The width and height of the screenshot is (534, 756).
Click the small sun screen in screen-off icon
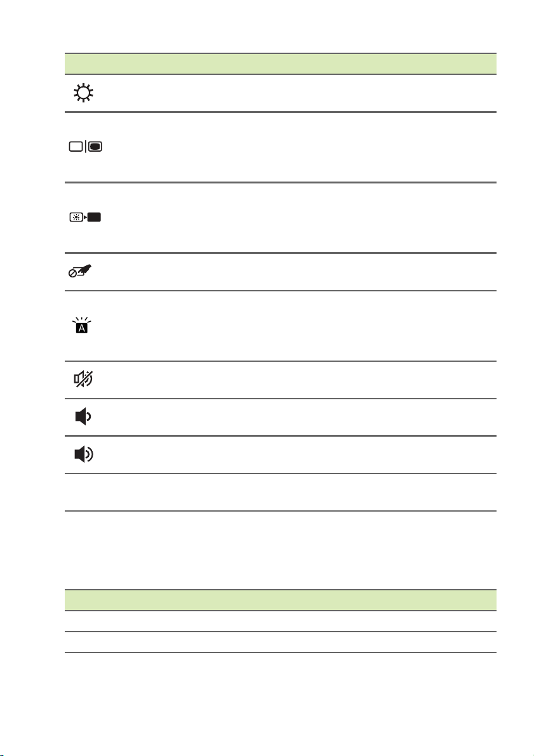click(76, 218)
